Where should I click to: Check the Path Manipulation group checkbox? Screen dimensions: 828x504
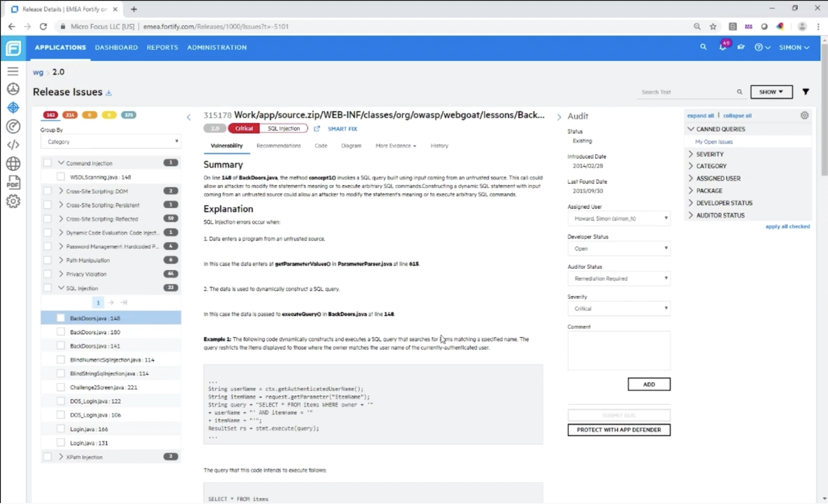point(48,260)
